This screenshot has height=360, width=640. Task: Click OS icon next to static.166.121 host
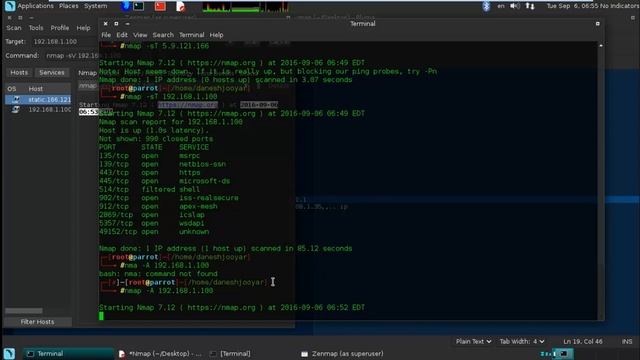16,100
